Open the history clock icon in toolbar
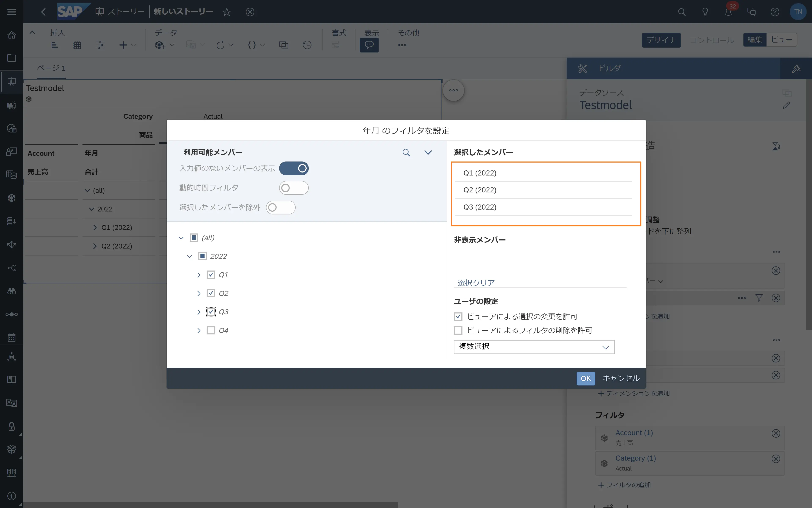 [x=307, y=45]
